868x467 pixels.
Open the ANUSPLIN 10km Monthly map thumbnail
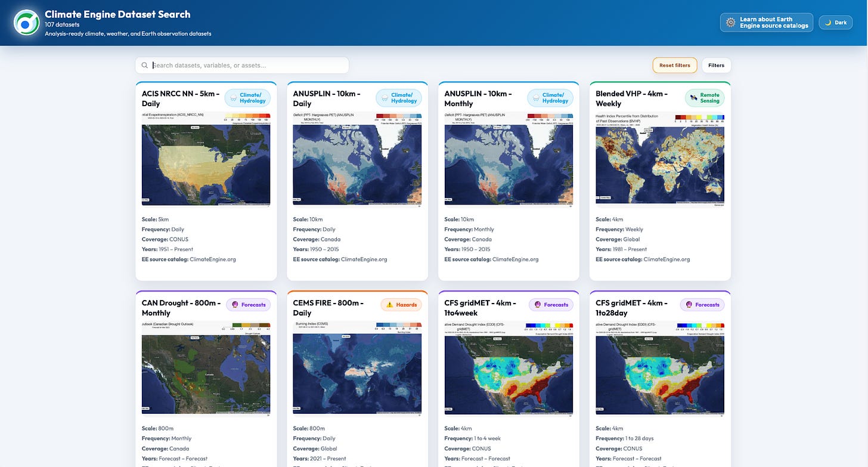pos(509,159)
